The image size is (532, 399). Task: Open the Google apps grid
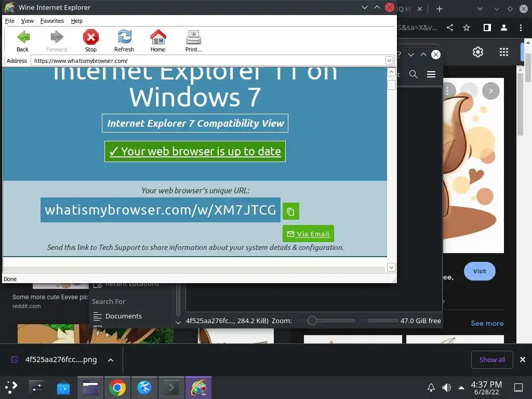(504, 52)
